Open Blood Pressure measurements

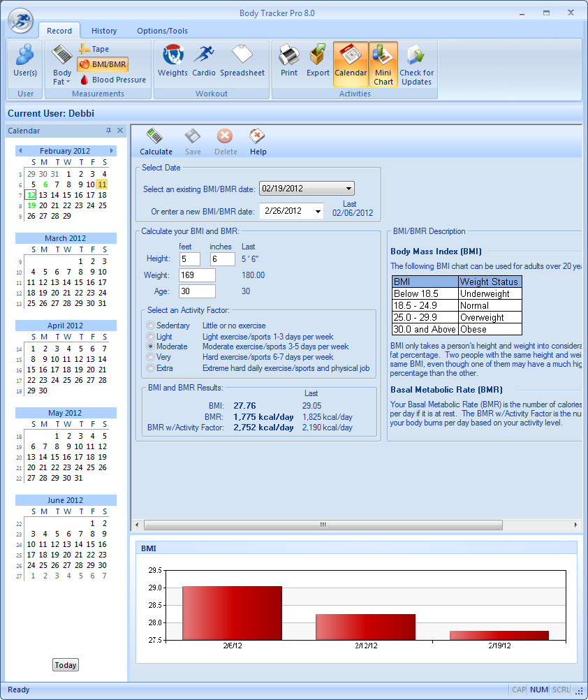pos(113,80)
